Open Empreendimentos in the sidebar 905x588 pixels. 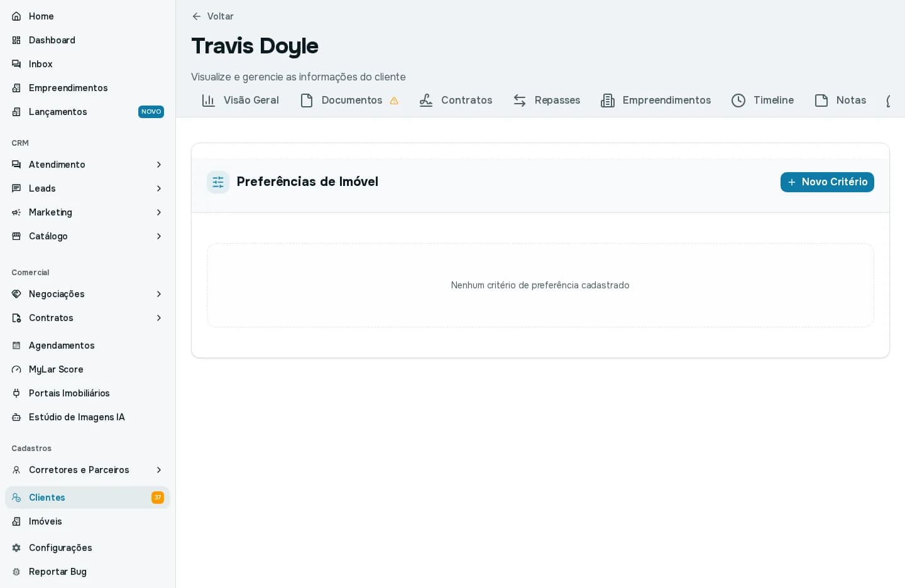tap(87, 88)
